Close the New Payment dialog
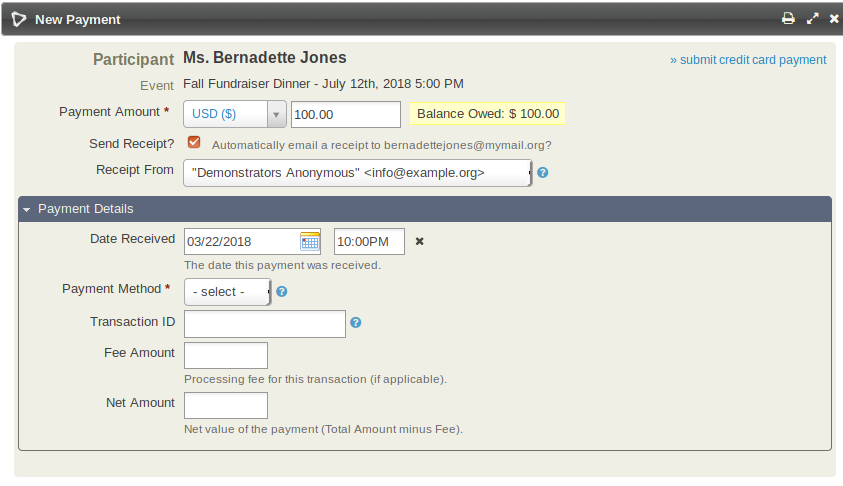Viewport: 843px width, 486px height. (834, 19)
